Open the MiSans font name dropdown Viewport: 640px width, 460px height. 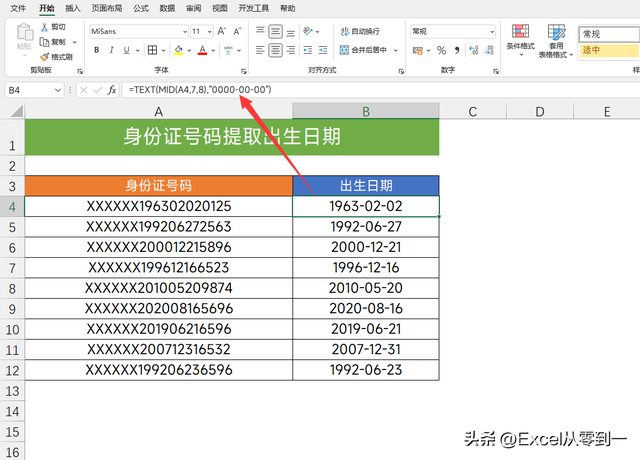pos(185,31)
